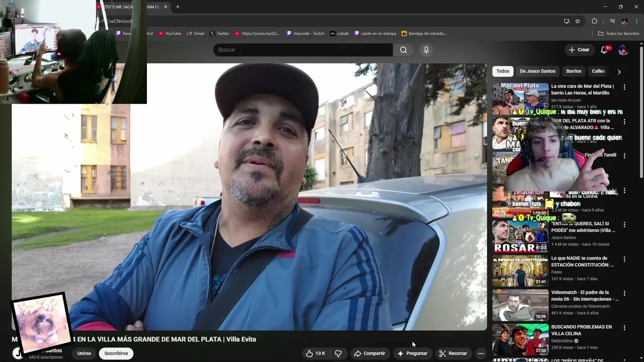Open more actions ellipsis below video

(480, 353)
